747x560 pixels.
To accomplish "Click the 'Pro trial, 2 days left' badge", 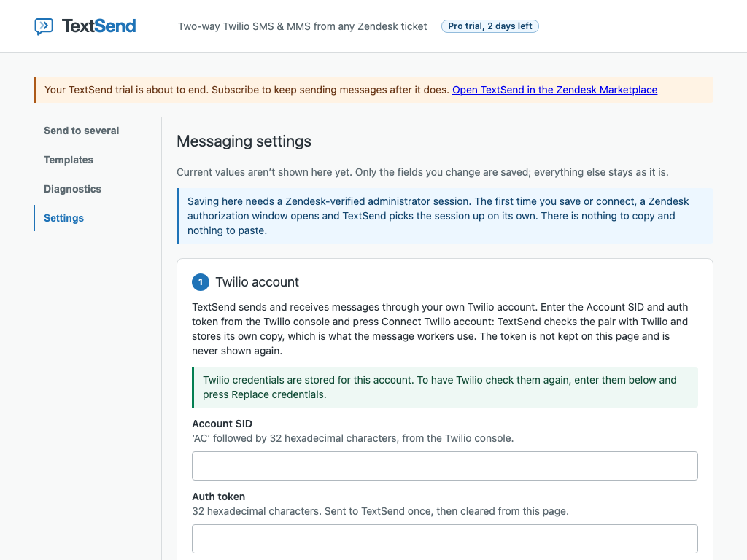I will (489, 26).
